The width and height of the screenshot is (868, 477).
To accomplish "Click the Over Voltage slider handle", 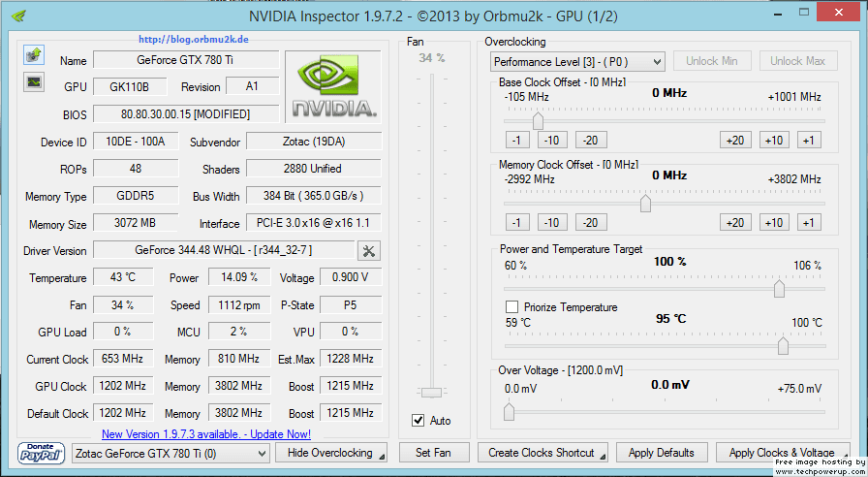I will click(x=509, y=412).
